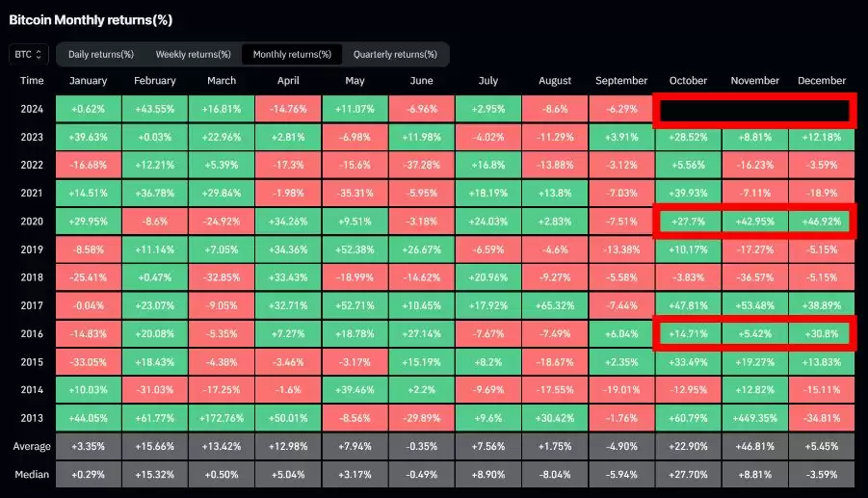This screenshot has height=498, width=868.
Task: Click the October column header
Action: (688, 81)
